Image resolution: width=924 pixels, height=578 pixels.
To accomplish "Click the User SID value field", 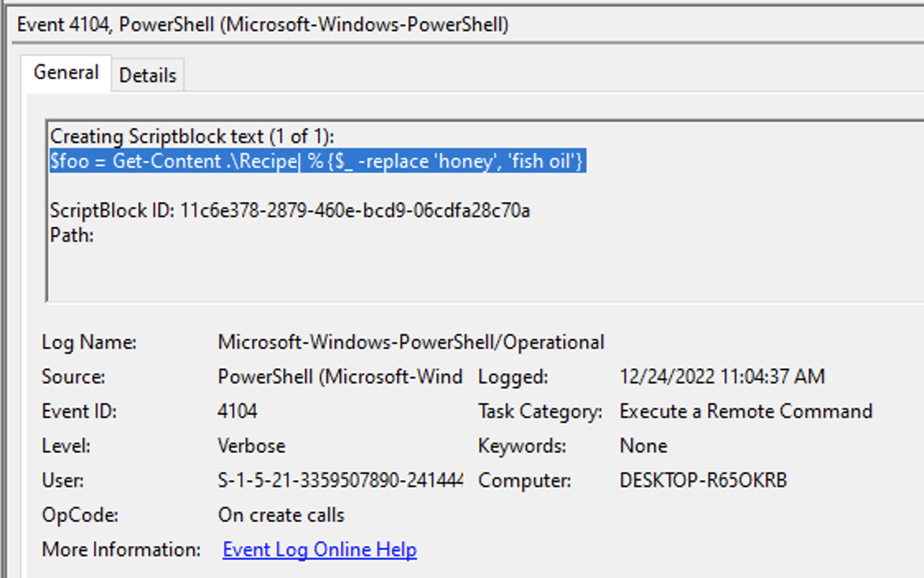I will click(340, 480).
